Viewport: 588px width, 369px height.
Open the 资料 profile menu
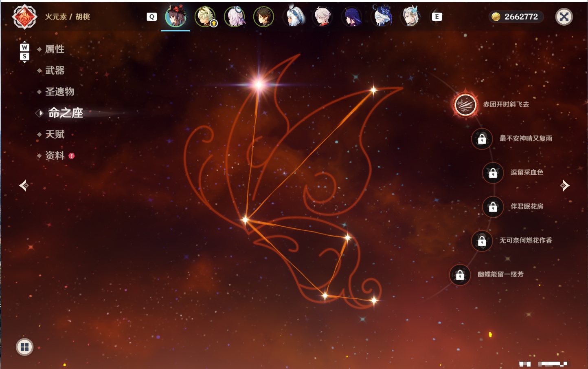pos(55,155)
